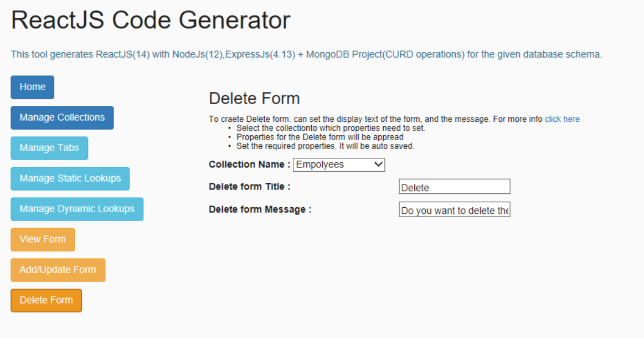Screen dimensions: 644x339
Task: Open Manage Collections
Action: pos(62,117)
